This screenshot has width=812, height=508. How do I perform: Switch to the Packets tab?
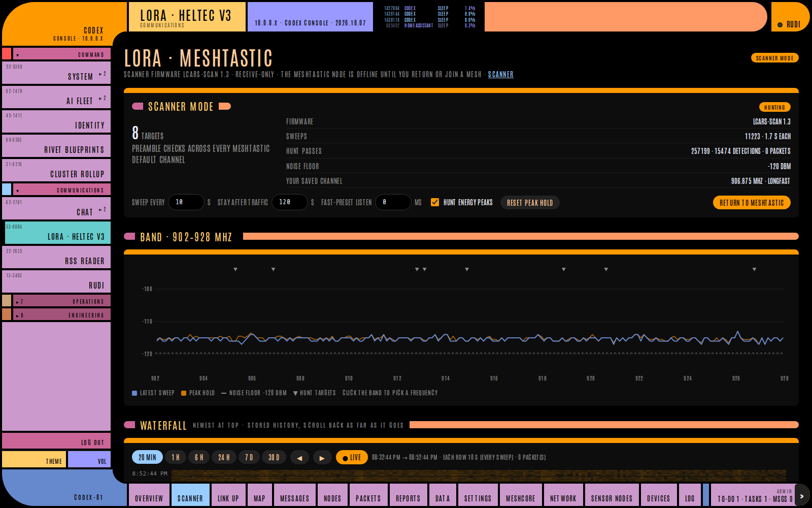pyautogui.click(x=368, y=495)
